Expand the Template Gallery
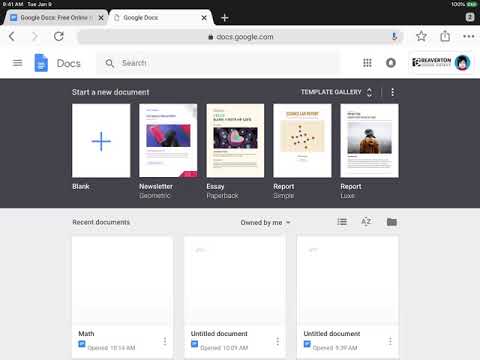The width and height of the screenshot is (480, 360). tap(336, 92)
